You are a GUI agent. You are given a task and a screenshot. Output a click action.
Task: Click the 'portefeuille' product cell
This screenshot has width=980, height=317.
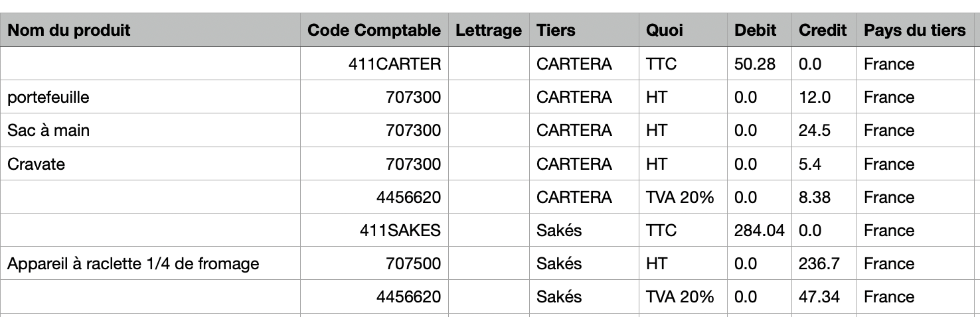tap(150, 97)
